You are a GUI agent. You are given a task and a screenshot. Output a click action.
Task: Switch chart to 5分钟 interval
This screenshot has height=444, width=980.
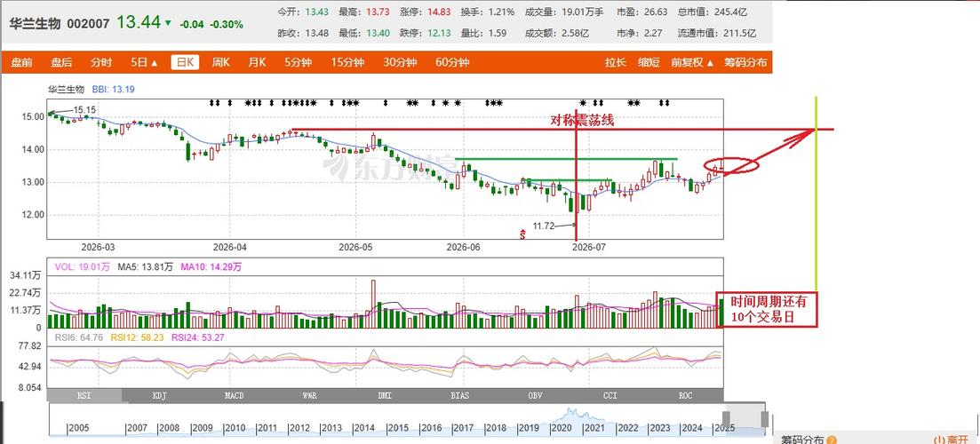[299, 62]
